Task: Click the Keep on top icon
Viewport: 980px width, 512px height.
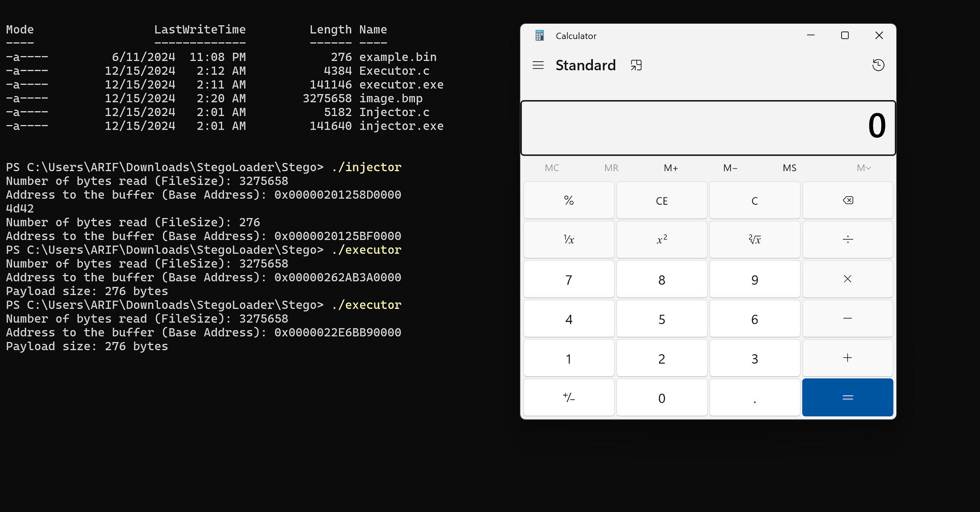Action: 636,65
